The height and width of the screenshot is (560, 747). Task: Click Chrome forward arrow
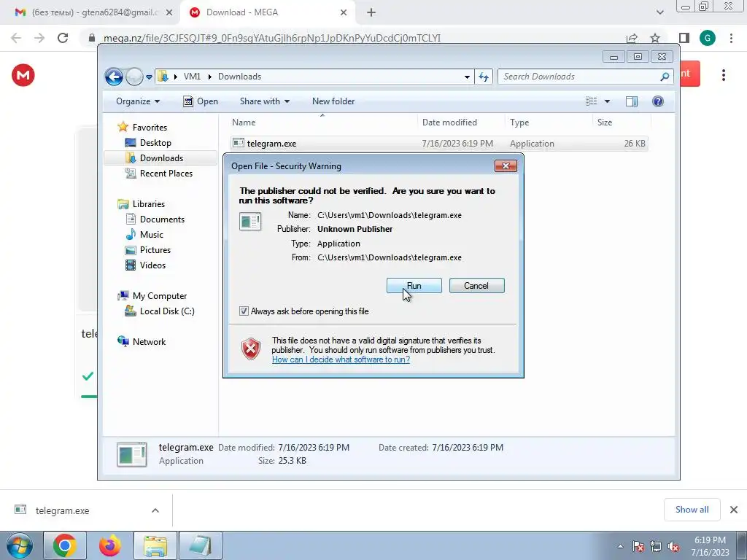pyautogui.click(x=39, y=38)
